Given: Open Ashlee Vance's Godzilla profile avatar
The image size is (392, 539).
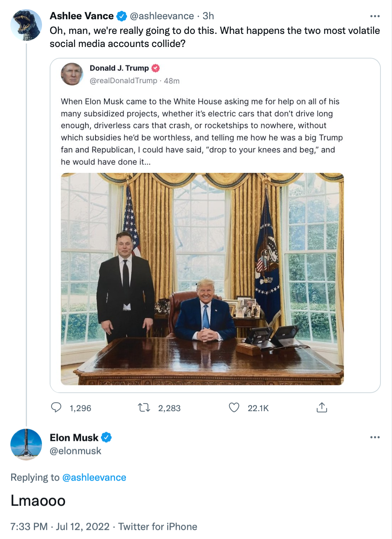Looking at the screenshot, I should (x=26, y=25).
